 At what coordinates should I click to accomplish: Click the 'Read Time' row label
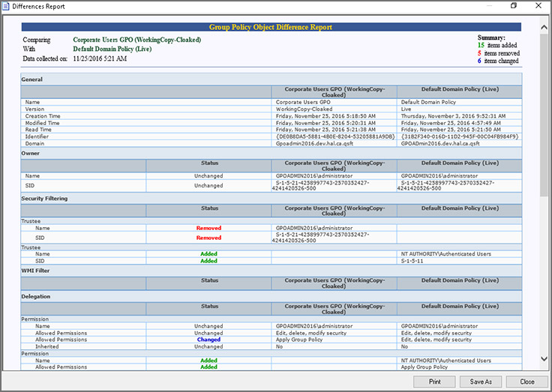pyautogui.click(x=38, y=130)
